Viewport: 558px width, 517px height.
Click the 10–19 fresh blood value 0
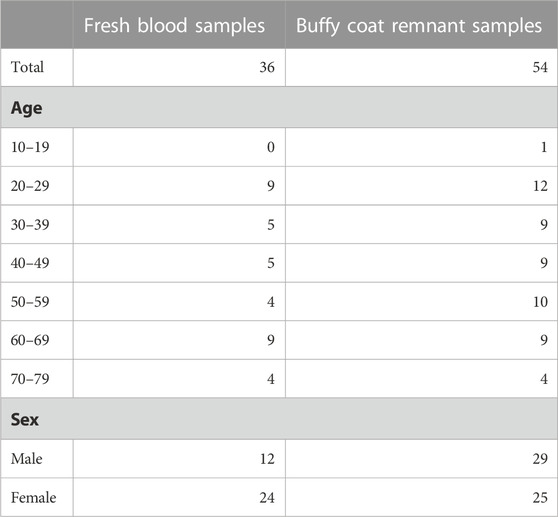pos(271,147)
